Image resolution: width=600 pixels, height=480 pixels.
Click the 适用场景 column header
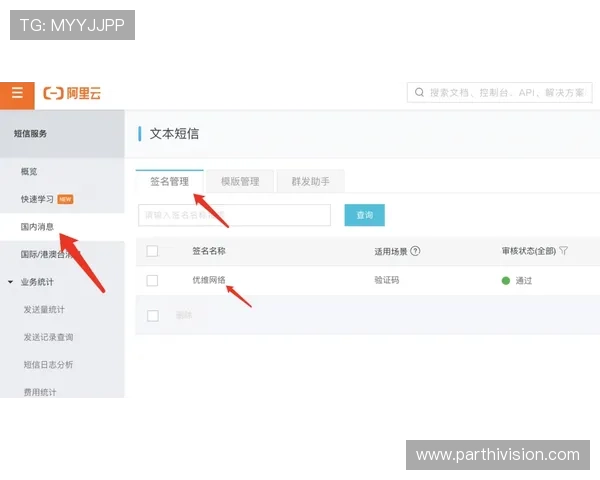(x=391, y=251)
